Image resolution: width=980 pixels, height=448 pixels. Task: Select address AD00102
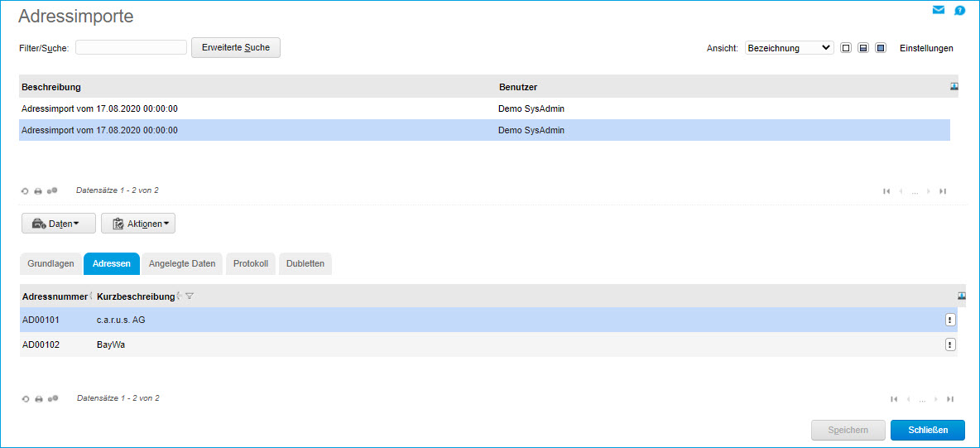click(x=41, y=344)
